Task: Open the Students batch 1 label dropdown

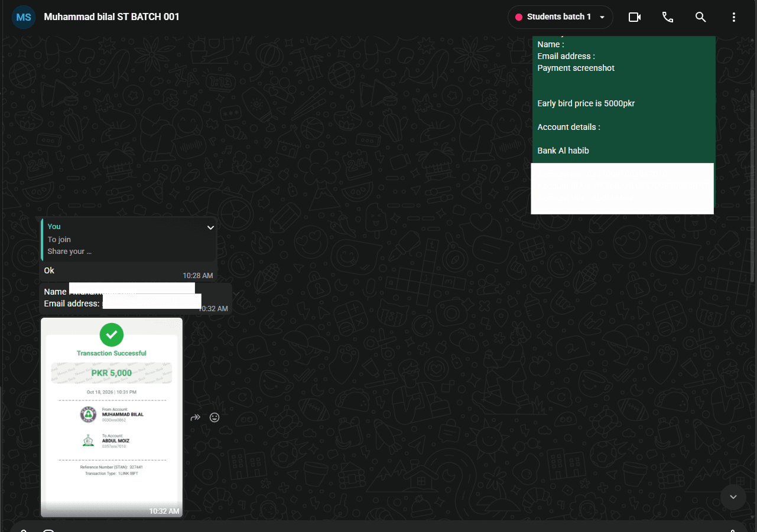Action: pyautogui.click(x=560, y=17)
